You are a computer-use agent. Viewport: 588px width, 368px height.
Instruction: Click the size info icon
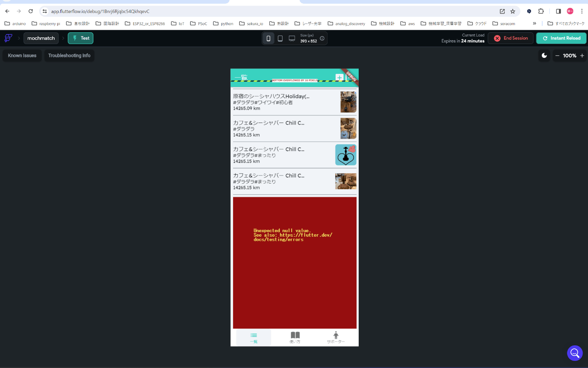click(322, 38)
